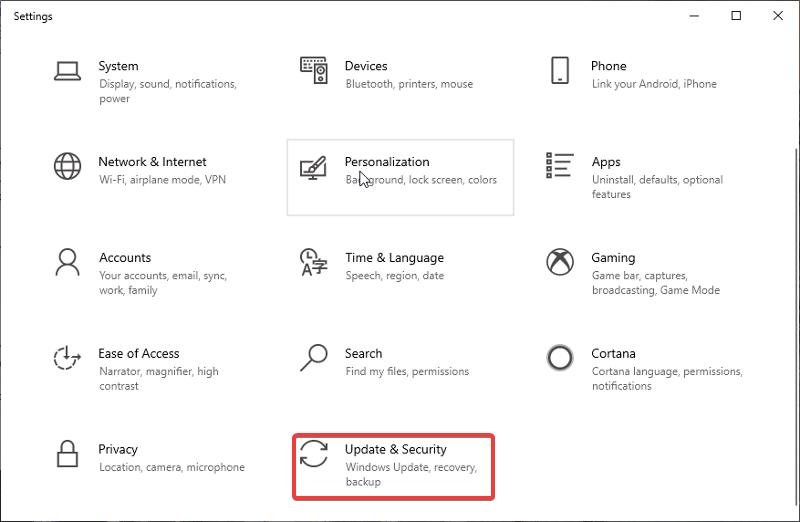Open Devices via keyboard and speaker icon
Viewport: 800px width, 522px height.
tap(314, 70)
